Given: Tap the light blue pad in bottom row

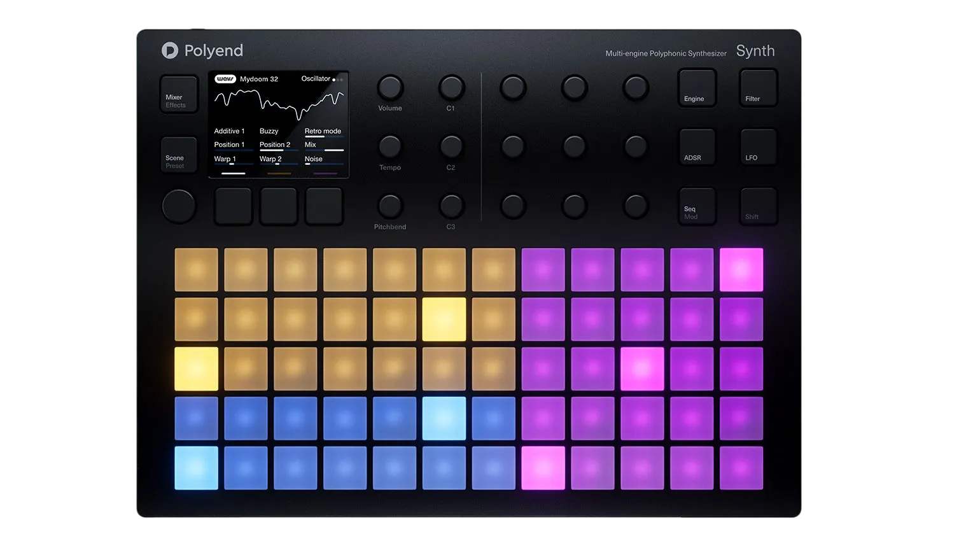Looking at the screenshot, I should click(196, 468).
